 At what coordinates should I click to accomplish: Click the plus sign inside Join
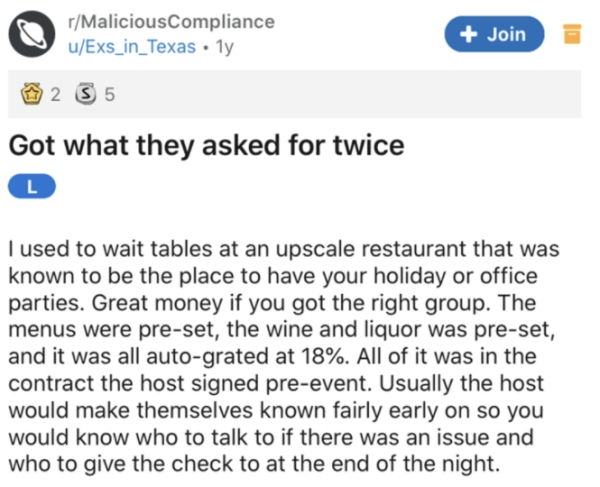tap(467, 34)
